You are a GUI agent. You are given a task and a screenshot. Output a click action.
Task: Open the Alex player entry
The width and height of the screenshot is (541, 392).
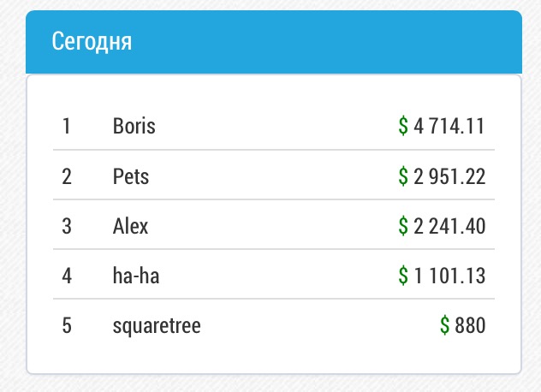(x=130, y=226)
